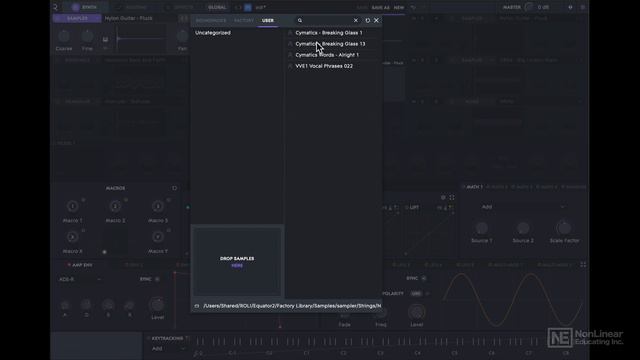640x360 pixels.
Task: Open the hamburger menu at top right
Action: [x=583, y=7]
